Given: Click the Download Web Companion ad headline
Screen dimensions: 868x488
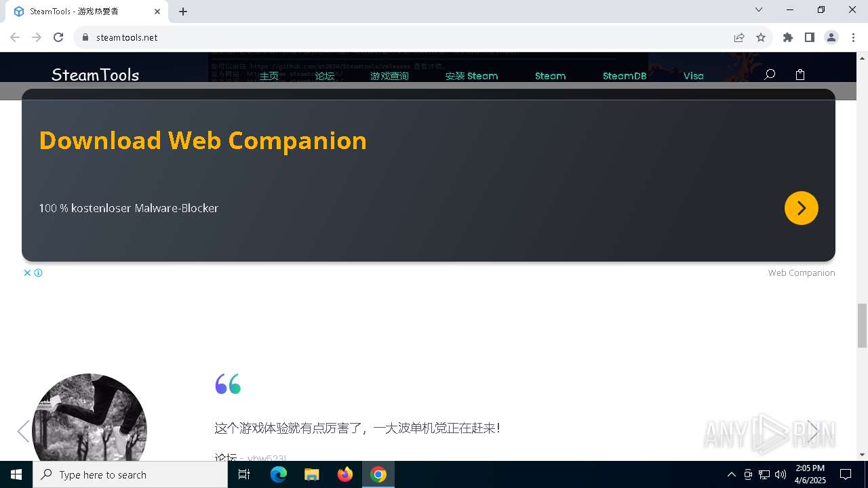Looking at the screenshot, I should 203,140.
